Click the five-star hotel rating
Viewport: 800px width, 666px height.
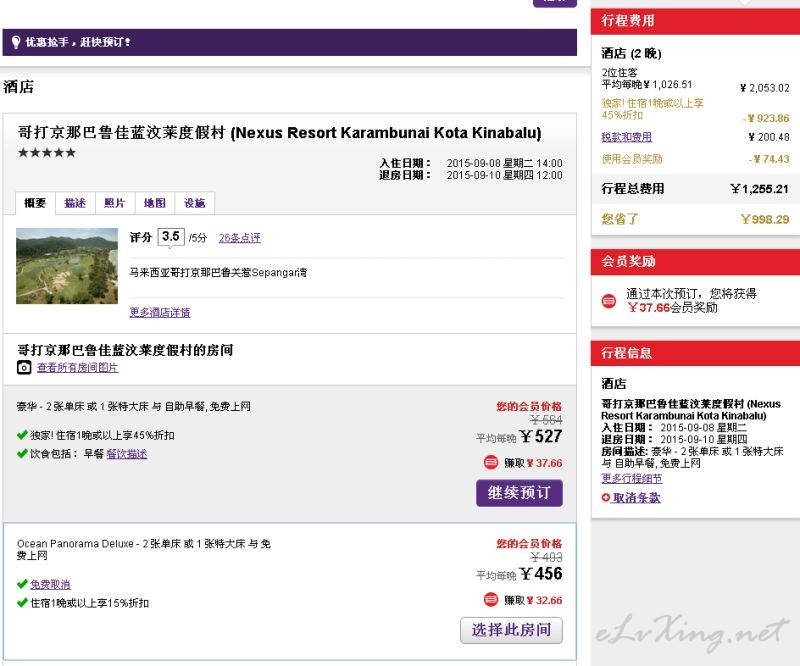pos(47,153)
